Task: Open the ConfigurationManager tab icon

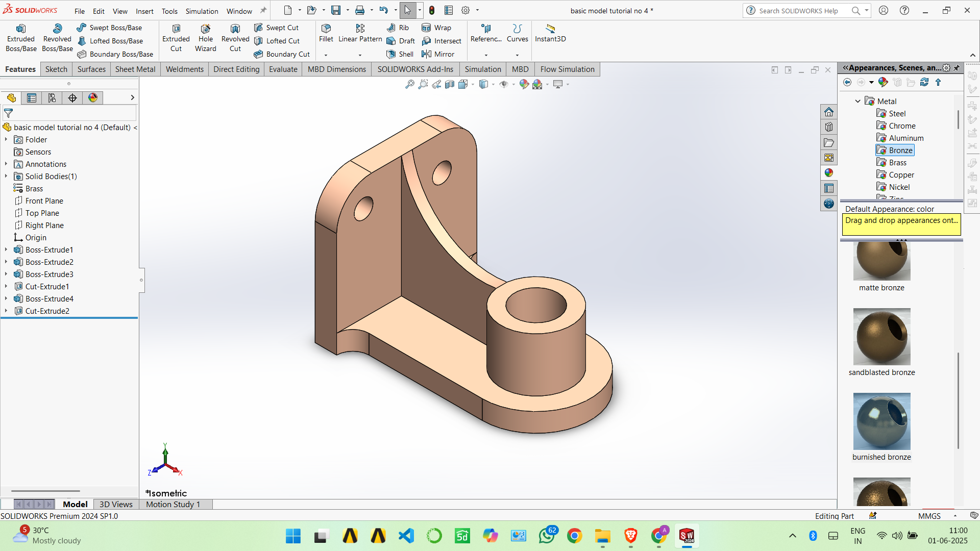Action: [52, 98]
